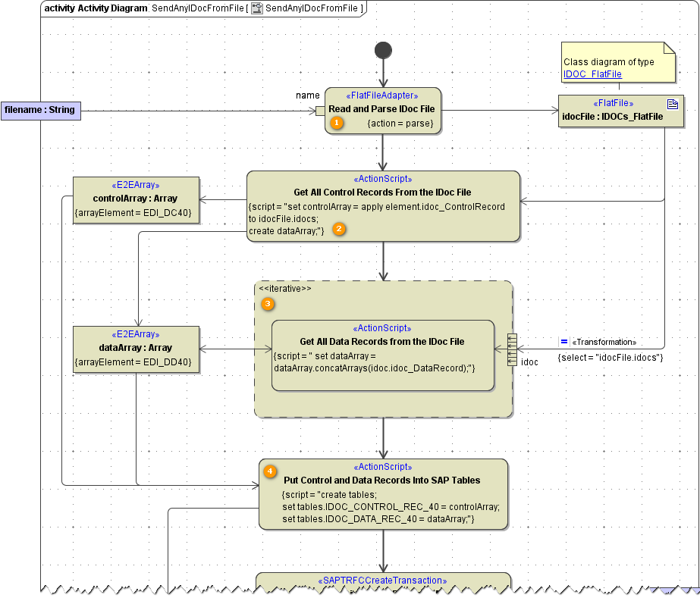Screen dimensions: 700x601
Task: Select the SAPTRFCCreateTransaction action node
Action: pos(383,581)
